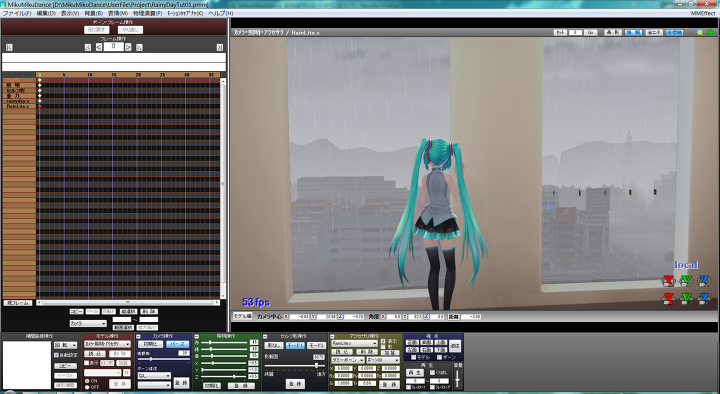The width and height of the screenshot is (720, 394).
Task: Open accessory parent model dropdown
Action: tap(348, 360)
